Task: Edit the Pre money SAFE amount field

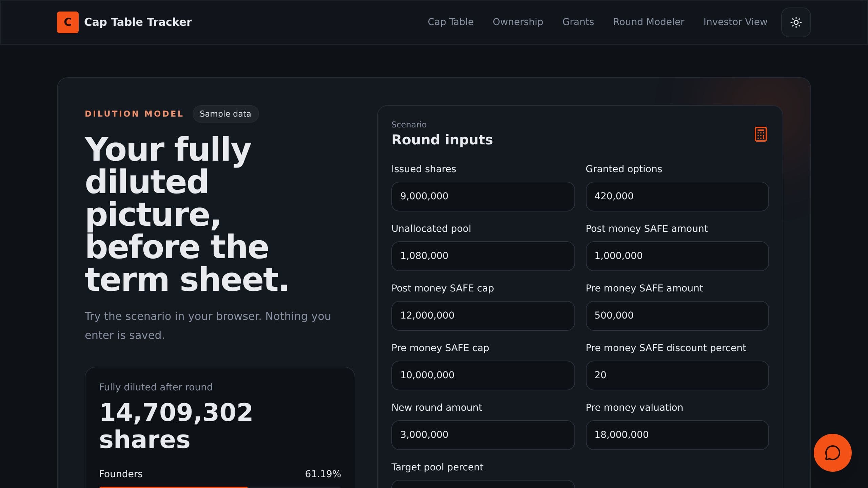Action: pyautogui.click(x=677, y=316)
